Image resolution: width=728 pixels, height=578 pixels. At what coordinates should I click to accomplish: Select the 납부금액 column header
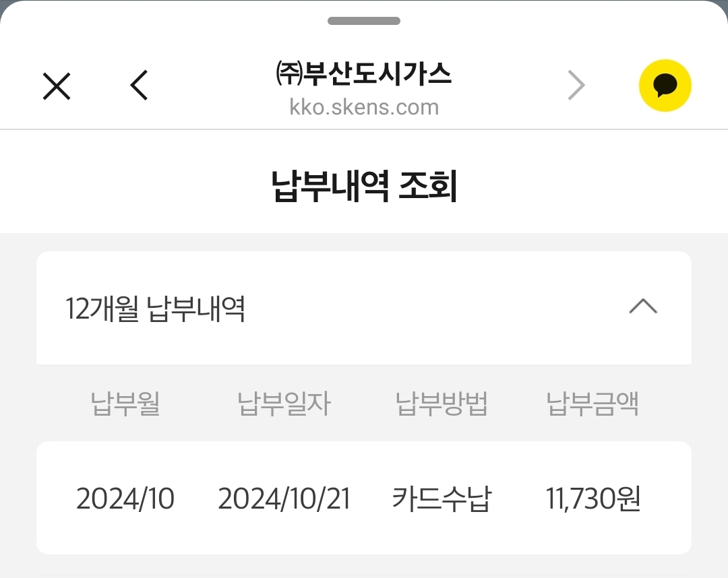pos(593,404)
